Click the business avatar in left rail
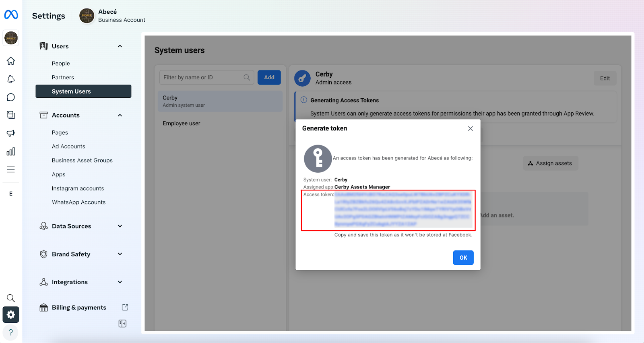This screenshot has height=343, width=644. point(11,38)
